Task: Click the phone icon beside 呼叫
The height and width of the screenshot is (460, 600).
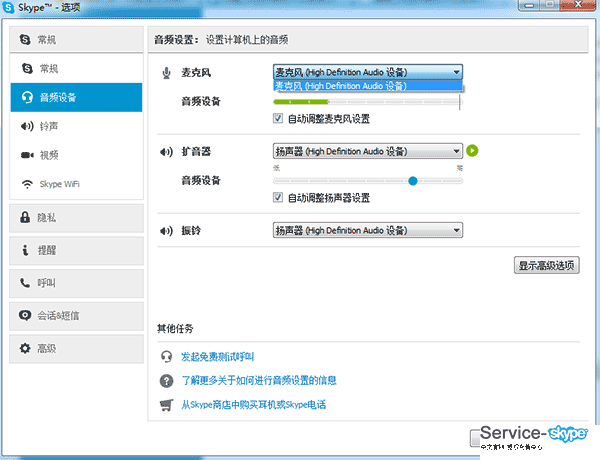Action: (x=25, y=283)
